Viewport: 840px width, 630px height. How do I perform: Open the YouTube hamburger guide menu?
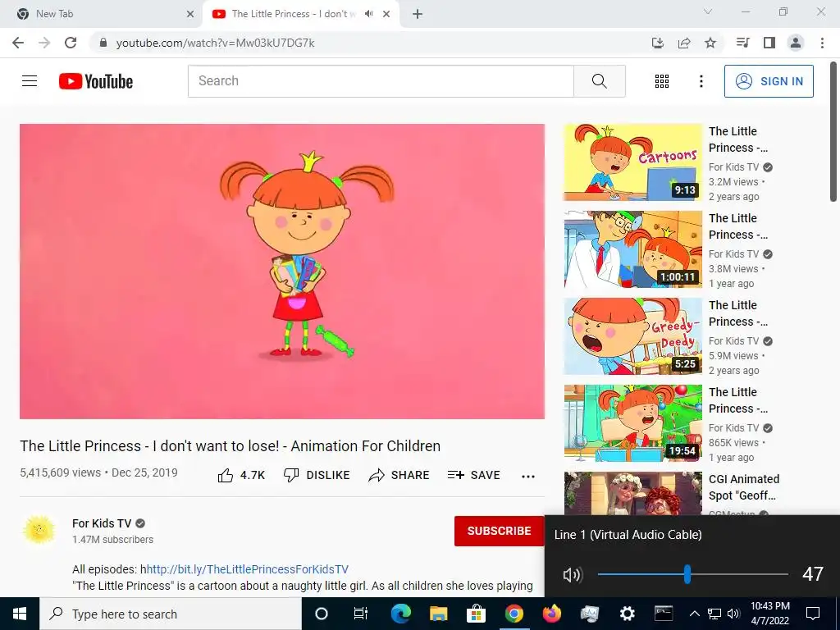30,81
